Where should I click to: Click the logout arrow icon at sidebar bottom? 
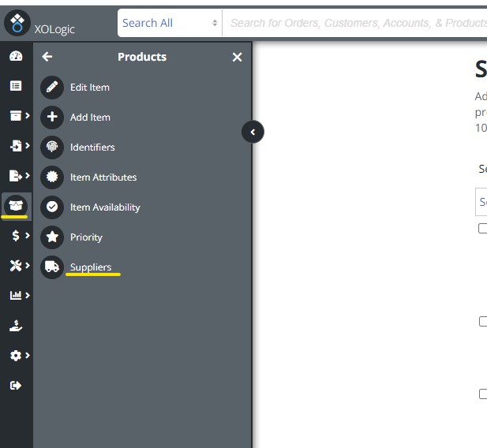point(16,385)
